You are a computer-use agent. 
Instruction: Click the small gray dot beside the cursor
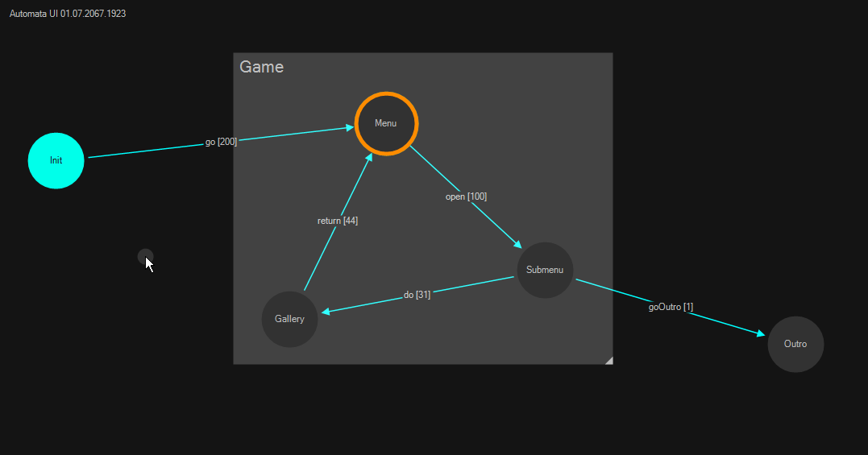(144, 256)
